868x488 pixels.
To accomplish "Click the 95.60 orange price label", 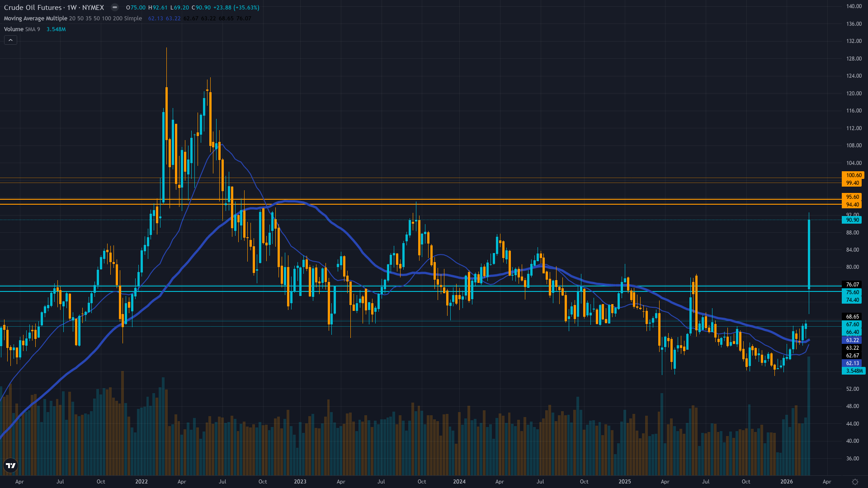I will [852, 197].
